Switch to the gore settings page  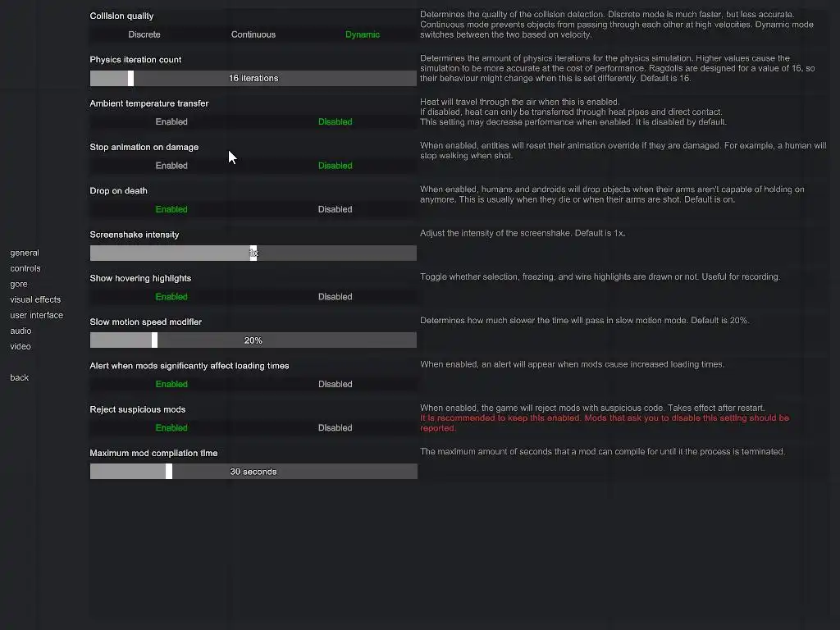(19, 284)
